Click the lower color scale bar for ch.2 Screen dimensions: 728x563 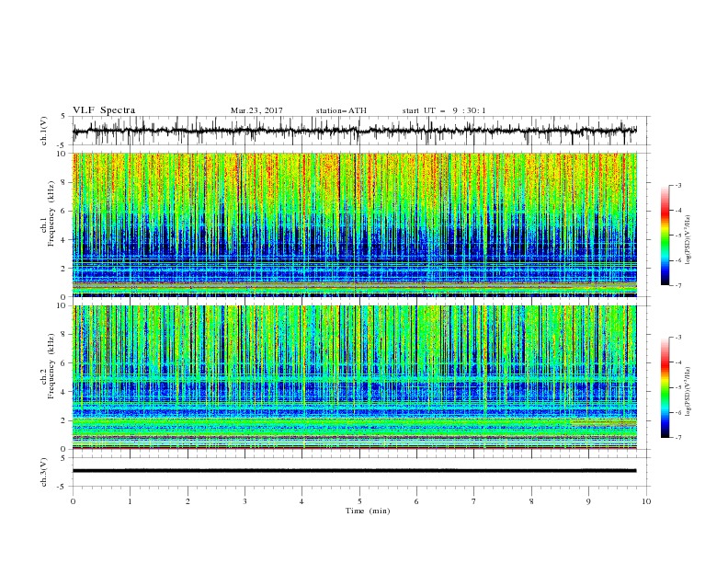click(665, 387)
